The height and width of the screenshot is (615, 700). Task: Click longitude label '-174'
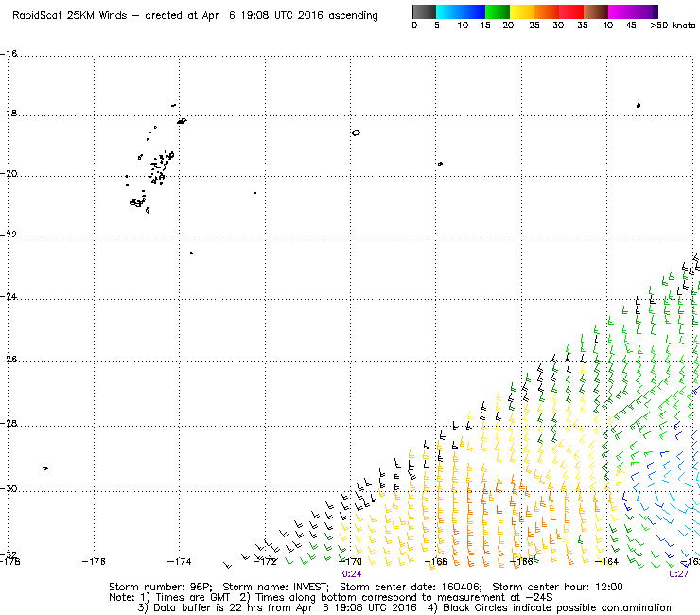coord(179,561)
